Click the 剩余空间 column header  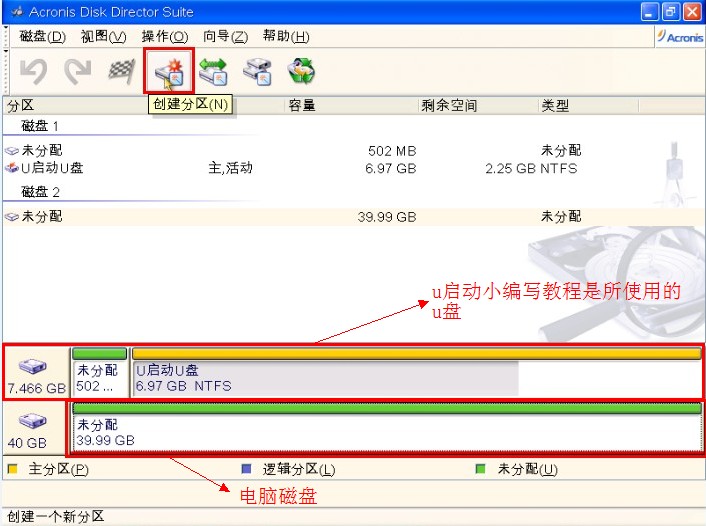[449, 106]
